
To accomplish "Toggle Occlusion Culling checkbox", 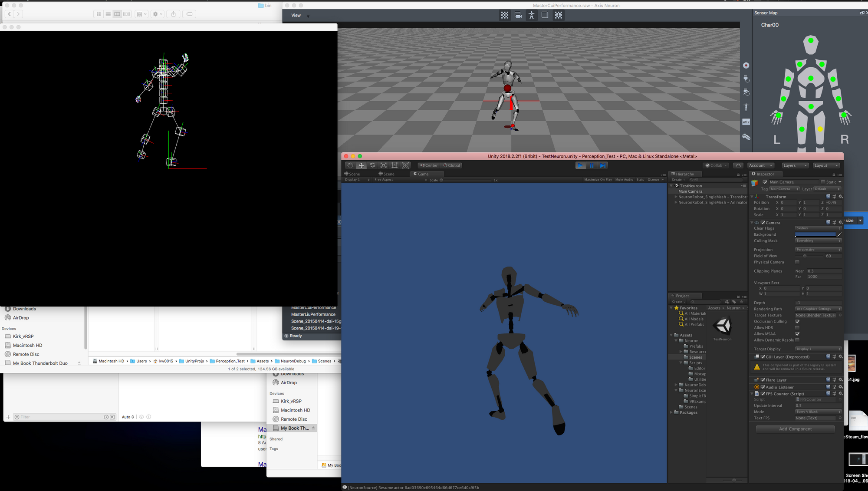I will tap(797, 321).
